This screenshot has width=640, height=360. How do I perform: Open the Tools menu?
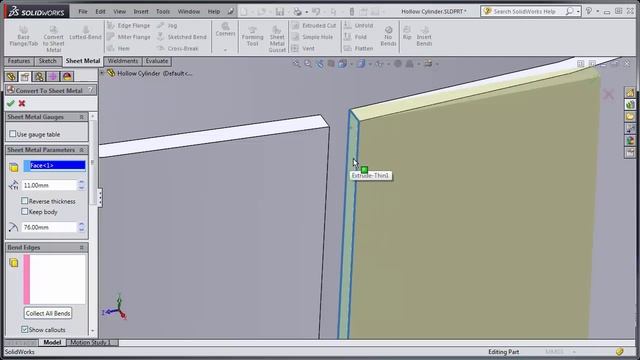click(x=163, y=11)
